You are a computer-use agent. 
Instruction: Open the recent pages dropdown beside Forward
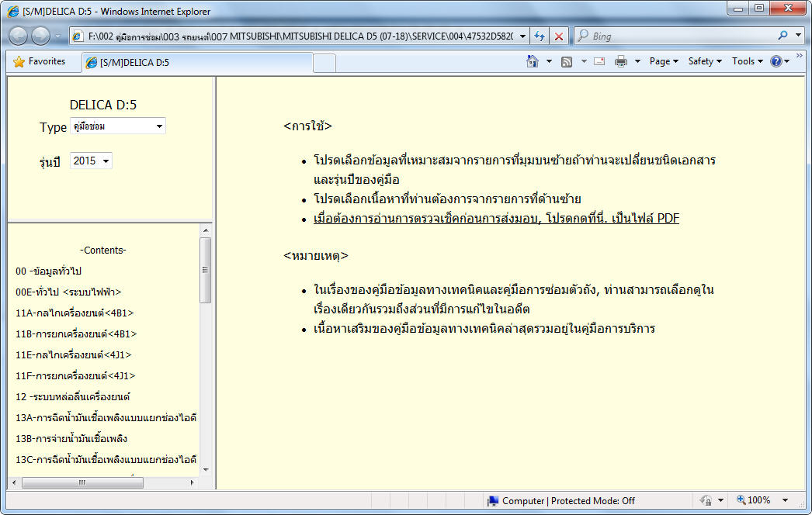(x=58, y=36)
